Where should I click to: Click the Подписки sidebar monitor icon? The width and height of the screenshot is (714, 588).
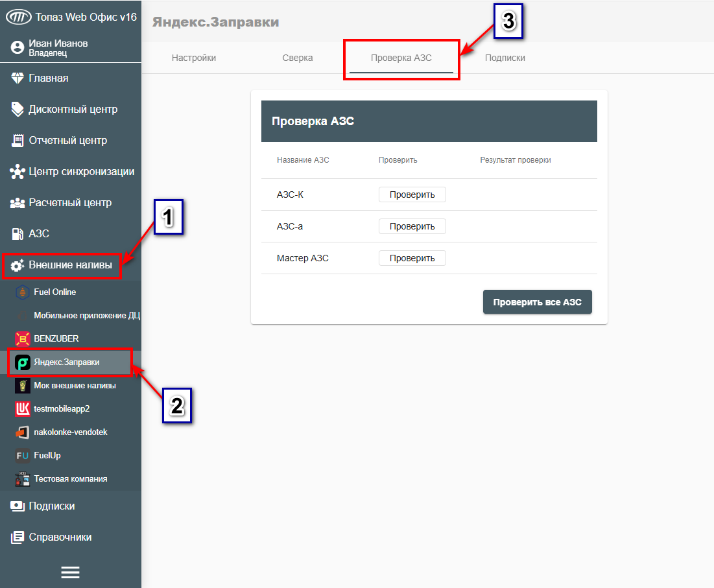tap(18, 506)
